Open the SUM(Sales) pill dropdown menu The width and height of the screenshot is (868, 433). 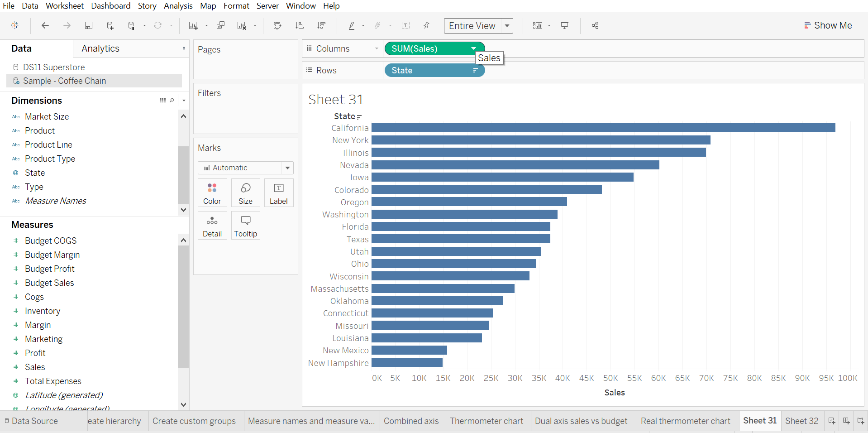click(x=474, y=48)
